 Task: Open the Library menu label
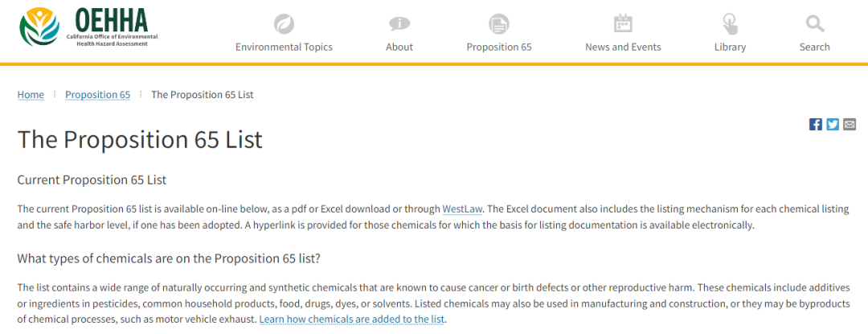click(730, 47)
